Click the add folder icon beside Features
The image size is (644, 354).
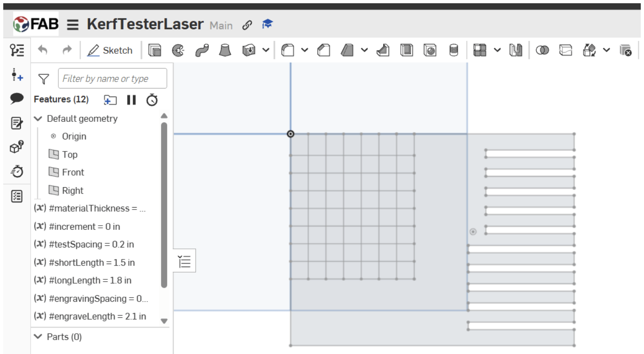pyautogui.click(x=110, y=100)
